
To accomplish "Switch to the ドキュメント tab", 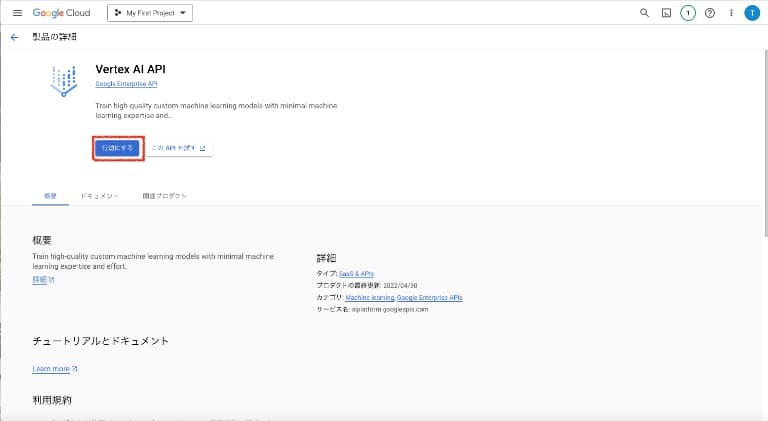I will pos(100,196).
